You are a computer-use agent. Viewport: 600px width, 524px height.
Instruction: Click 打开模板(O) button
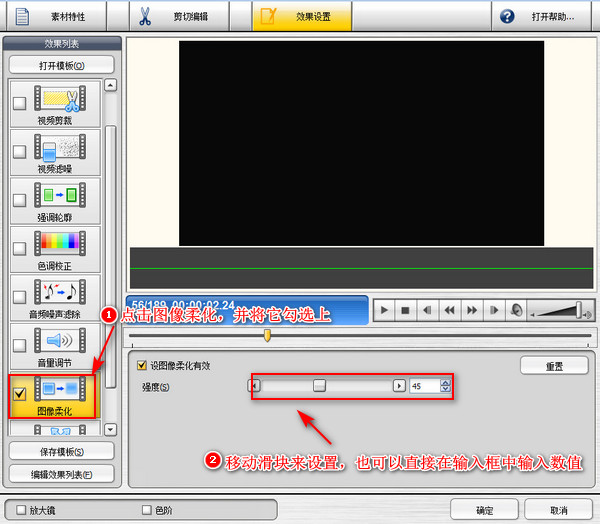pos(62,65)
